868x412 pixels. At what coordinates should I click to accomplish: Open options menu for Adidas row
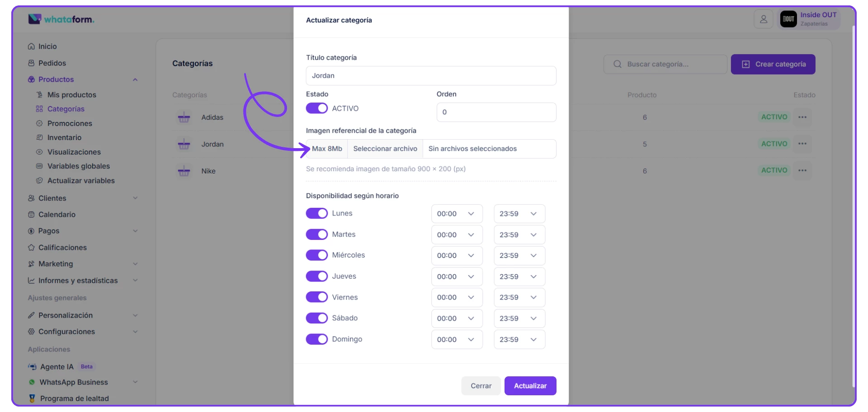point(802,117)
